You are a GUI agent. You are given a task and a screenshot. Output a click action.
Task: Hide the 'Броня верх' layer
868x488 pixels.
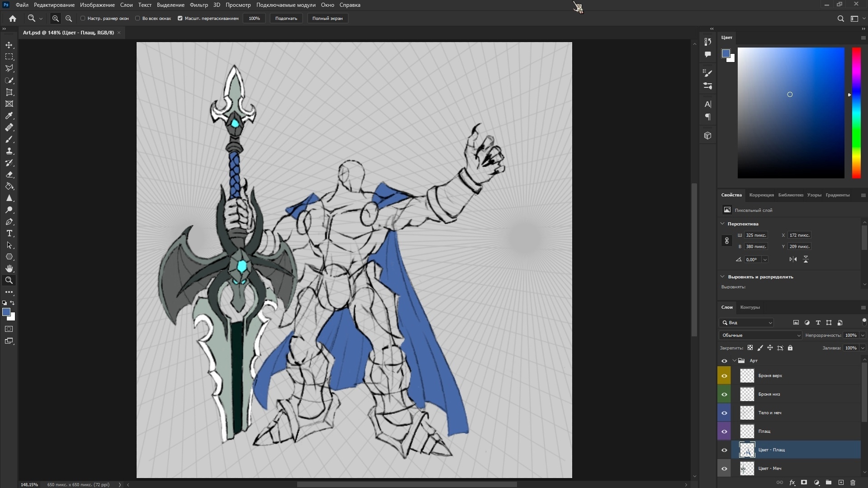click(x=724, y=376)
